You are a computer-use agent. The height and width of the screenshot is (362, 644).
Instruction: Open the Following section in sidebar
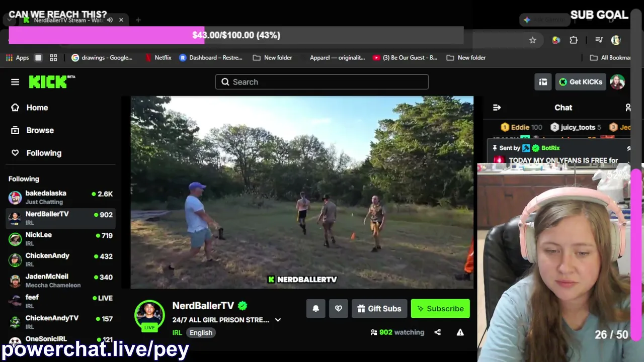37,153
